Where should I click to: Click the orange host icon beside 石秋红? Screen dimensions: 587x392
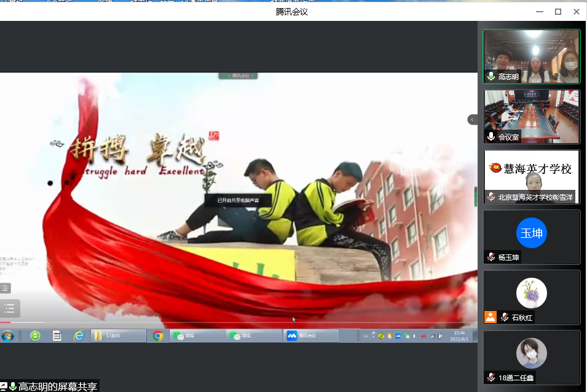490,317
